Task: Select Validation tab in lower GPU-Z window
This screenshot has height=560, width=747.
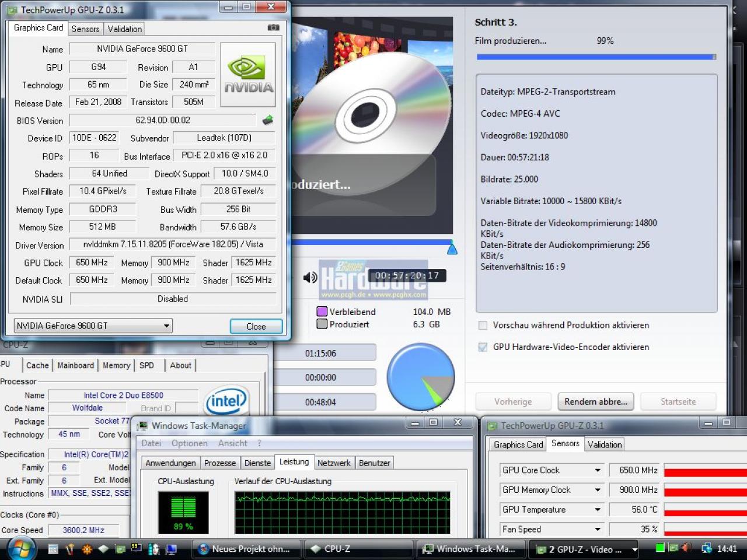Action: [605, 444]
